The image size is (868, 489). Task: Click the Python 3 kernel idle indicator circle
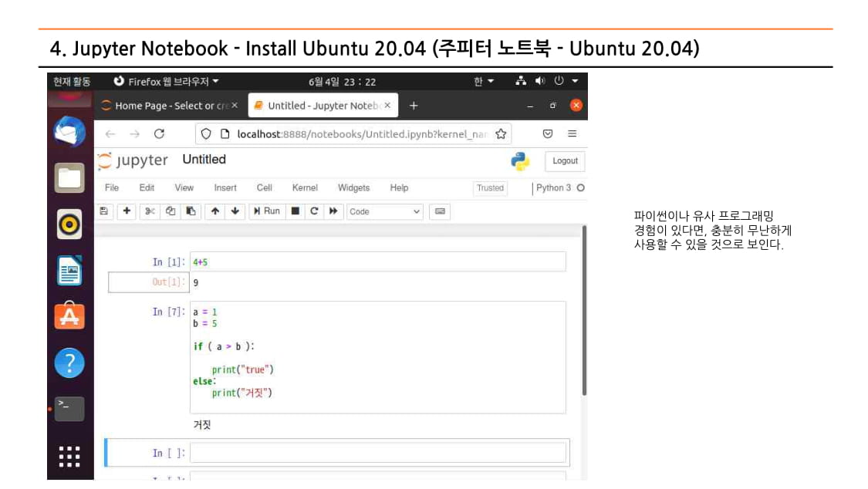581,188
